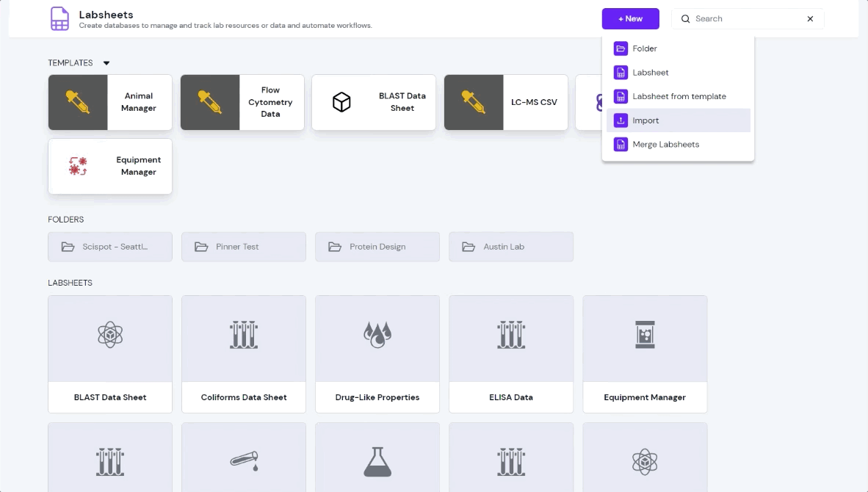This screenshot has height=492, width=868.
Task: Click the Austin Lab folder icon
Action: tap(469, 247)
